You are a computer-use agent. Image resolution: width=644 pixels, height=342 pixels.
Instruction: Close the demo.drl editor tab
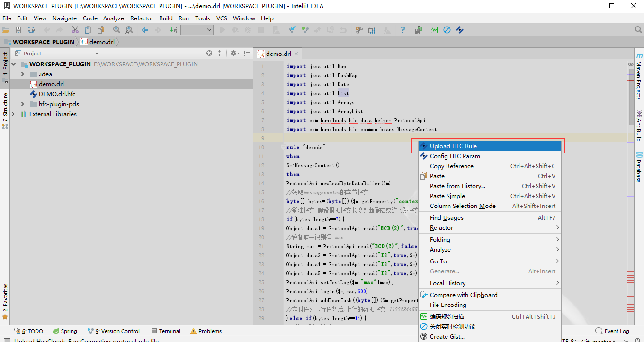(296, 54)
